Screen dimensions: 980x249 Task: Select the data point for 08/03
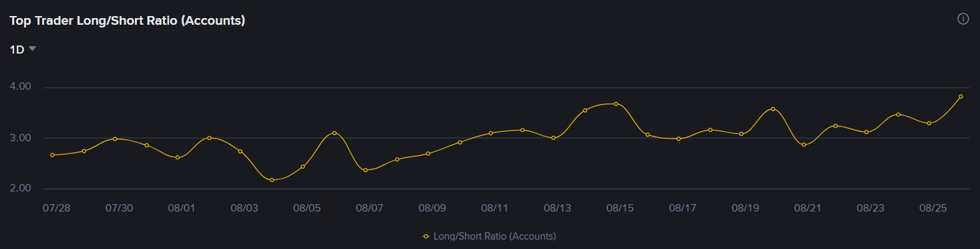point(240,151)
